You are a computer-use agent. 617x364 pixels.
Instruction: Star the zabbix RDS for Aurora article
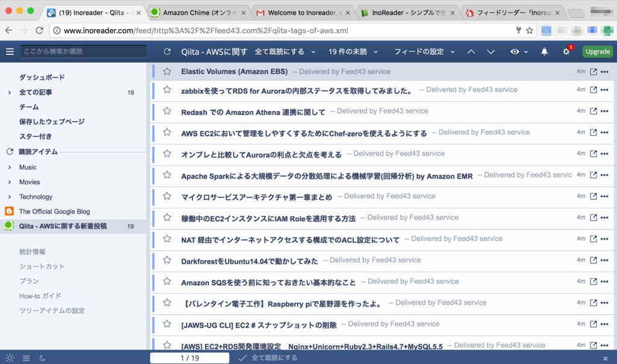(168, 90)
